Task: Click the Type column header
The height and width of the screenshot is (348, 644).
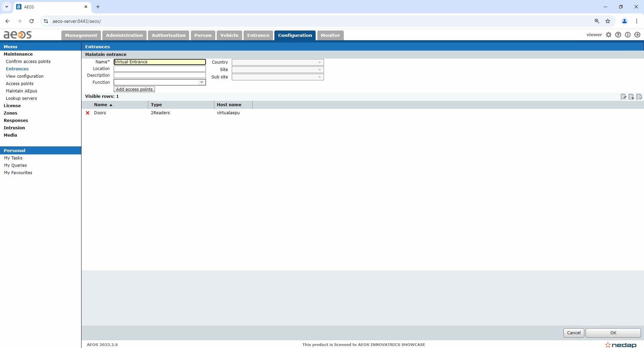Action: pos(156,105)
